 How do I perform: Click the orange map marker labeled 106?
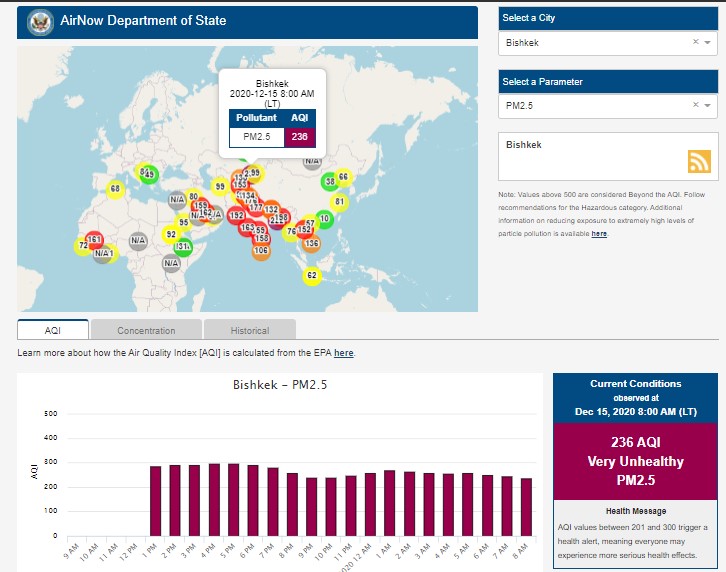click(261, 251)
